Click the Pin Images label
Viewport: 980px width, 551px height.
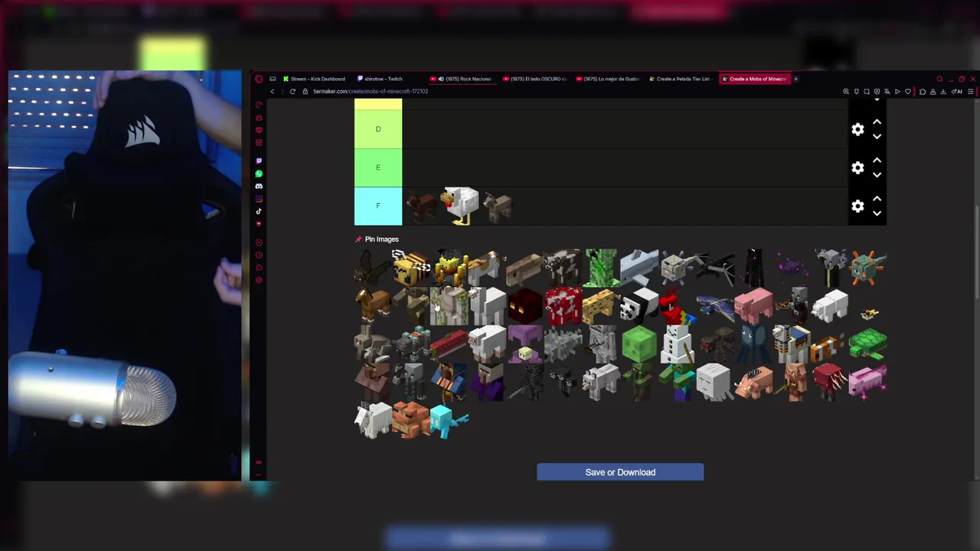click(x=381, y=240)
